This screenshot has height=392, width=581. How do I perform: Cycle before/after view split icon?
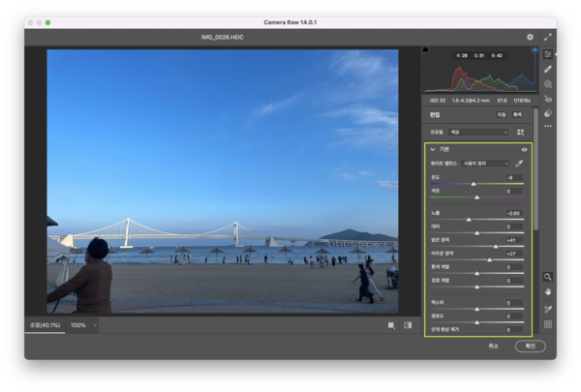[408, 325]
